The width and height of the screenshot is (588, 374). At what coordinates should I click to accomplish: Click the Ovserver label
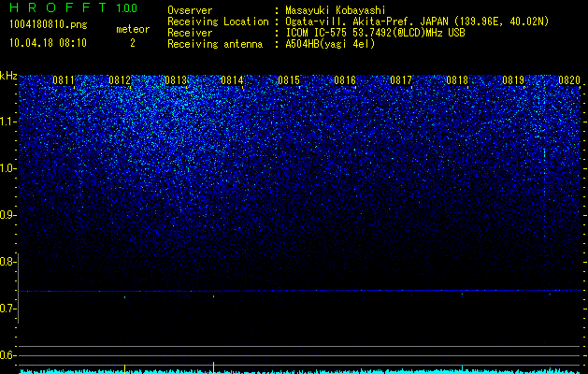[190, 10]
